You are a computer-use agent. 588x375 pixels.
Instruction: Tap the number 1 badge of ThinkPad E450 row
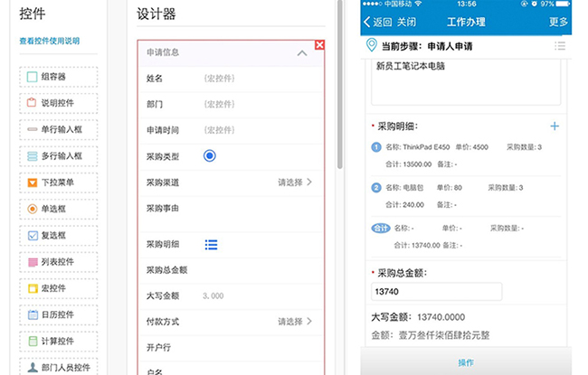coord(376,147)
